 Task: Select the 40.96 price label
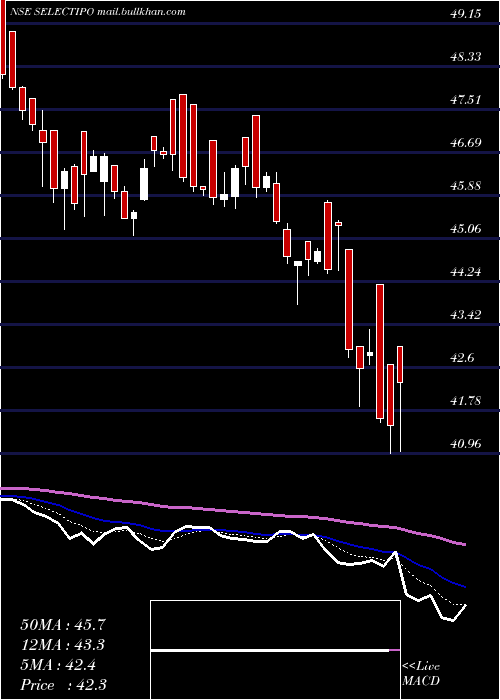[x=465, y=444]
